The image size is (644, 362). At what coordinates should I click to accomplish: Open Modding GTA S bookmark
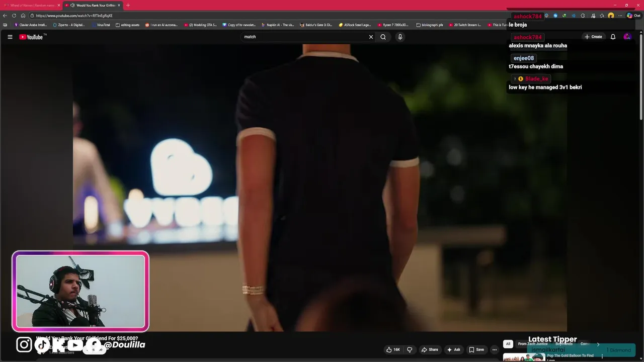200,25
